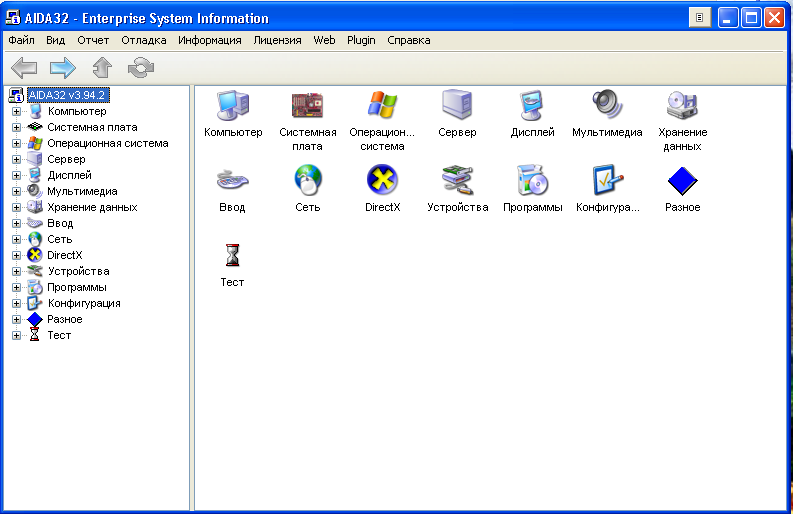Expand the Дисплей tree node
The width and height of the screenshot is (793, 514).
pyautogui.click(x=16, y=176)
